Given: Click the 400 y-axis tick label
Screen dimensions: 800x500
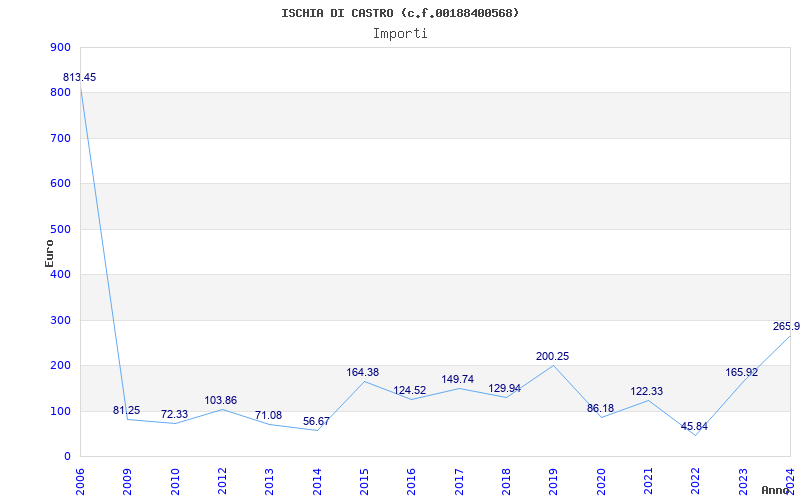Looking at the screenshot, I should click(x=61, y=274).
